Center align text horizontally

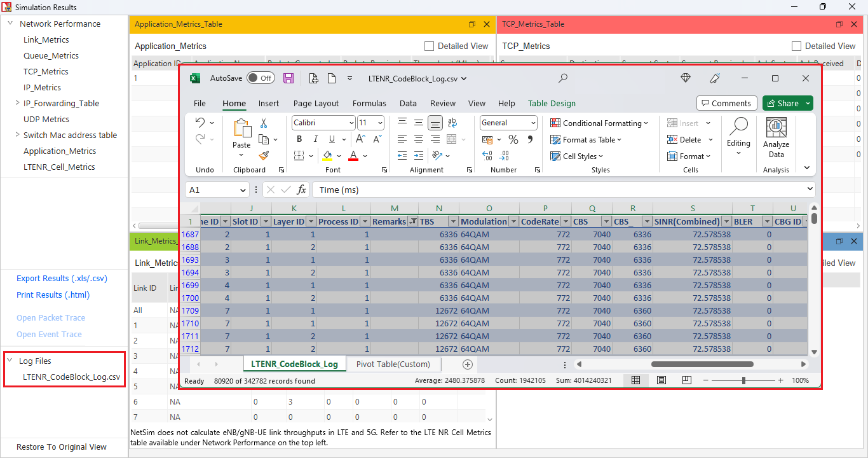click(419, 139)
